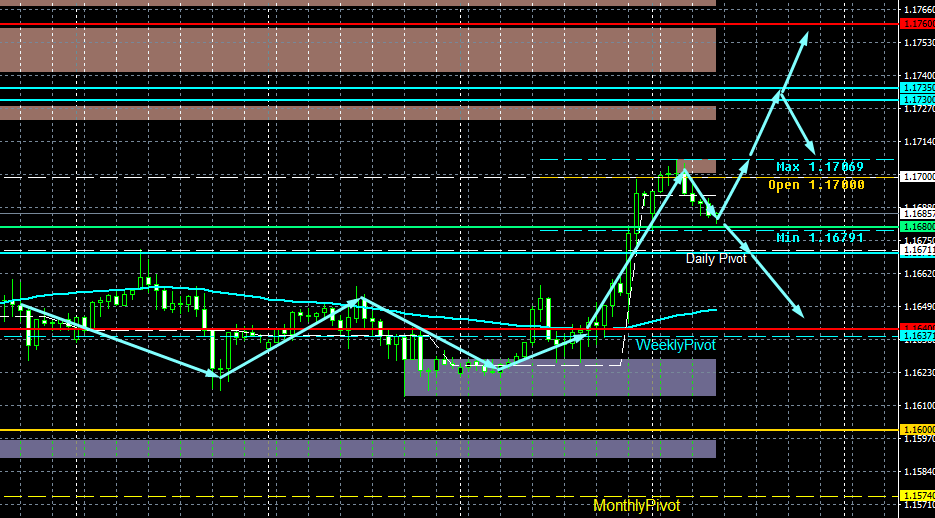Viewport: 935px width, 518px height.
Task: Click the "Max 1.17069" label
Action: click(x=820, y=167)
